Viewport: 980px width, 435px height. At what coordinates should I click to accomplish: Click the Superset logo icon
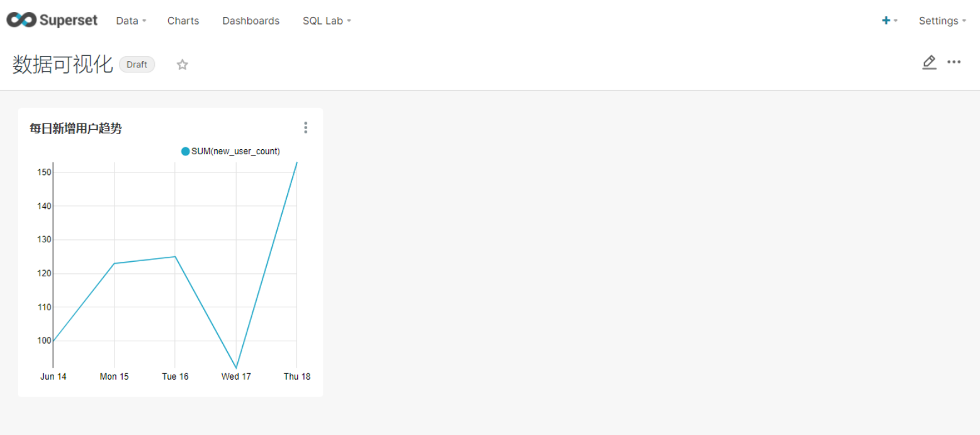(21, 20)
